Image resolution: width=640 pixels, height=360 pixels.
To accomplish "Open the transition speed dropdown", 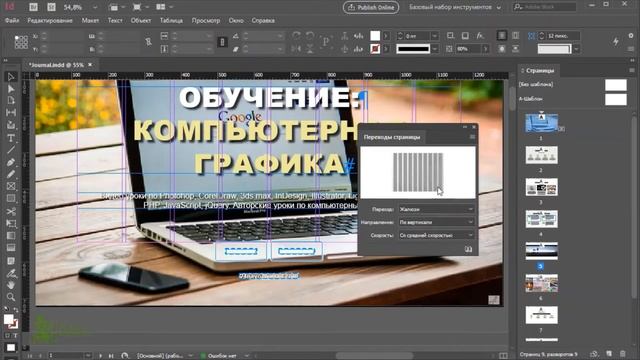I will pyautogui.click(x=436, y=236).
